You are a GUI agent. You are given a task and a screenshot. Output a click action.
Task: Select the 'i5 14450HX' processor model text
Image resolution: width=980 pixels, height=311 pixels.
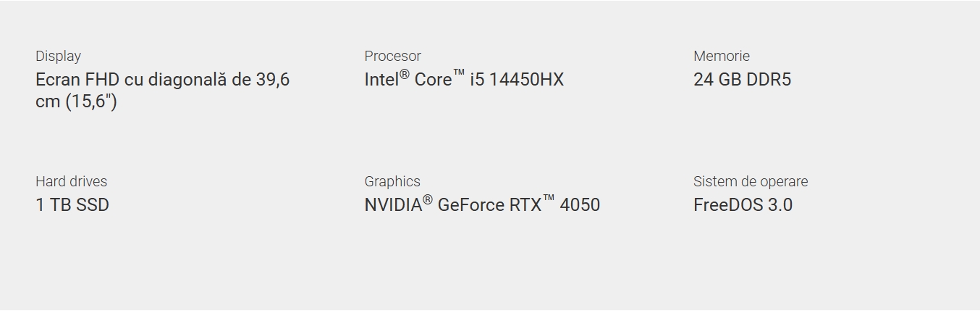coord(517,80)
